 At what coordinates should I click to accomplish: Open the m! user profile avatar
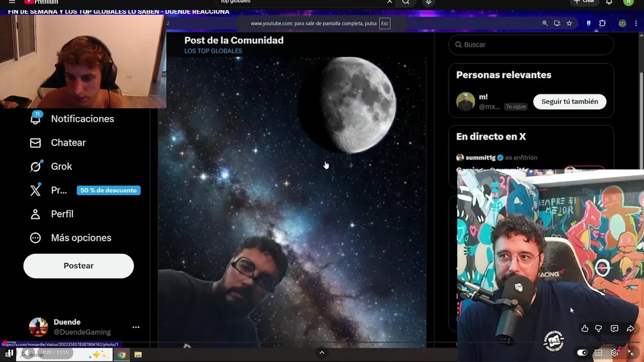coord(465,102)
